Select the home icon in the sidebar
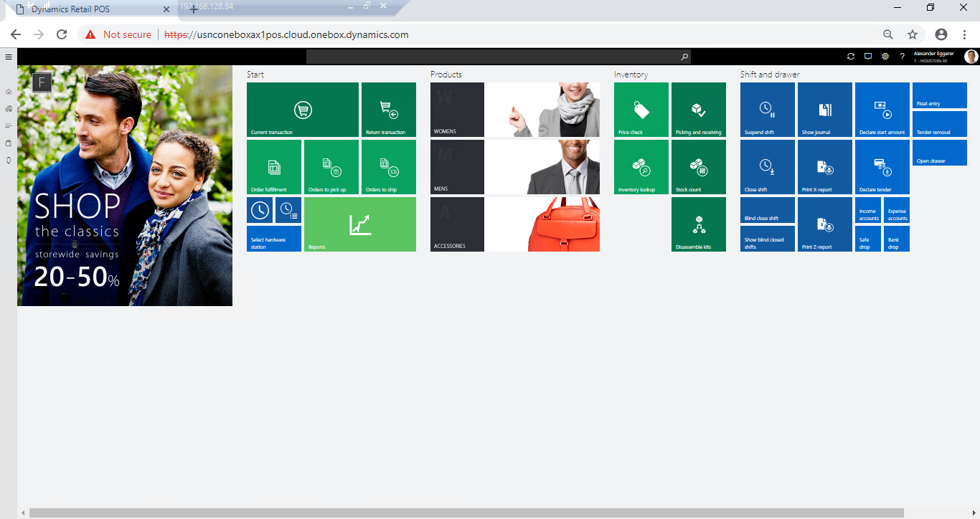 point(8,92)
